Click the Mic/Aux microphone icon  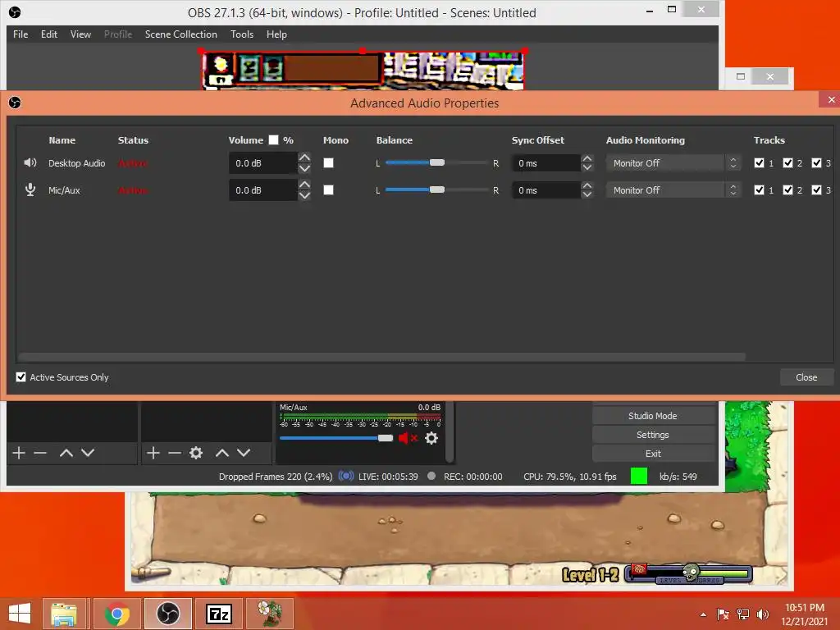pos(30,189)
